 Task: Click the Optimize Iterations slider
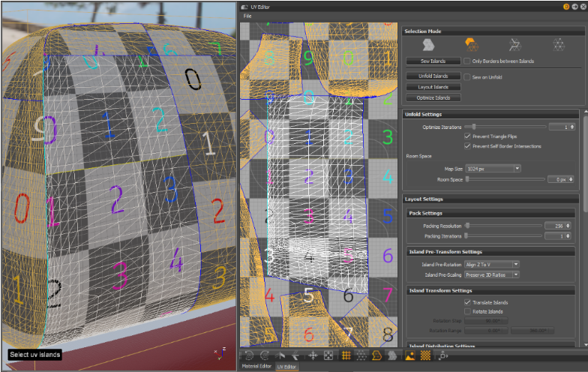click(x=505, y=127)
